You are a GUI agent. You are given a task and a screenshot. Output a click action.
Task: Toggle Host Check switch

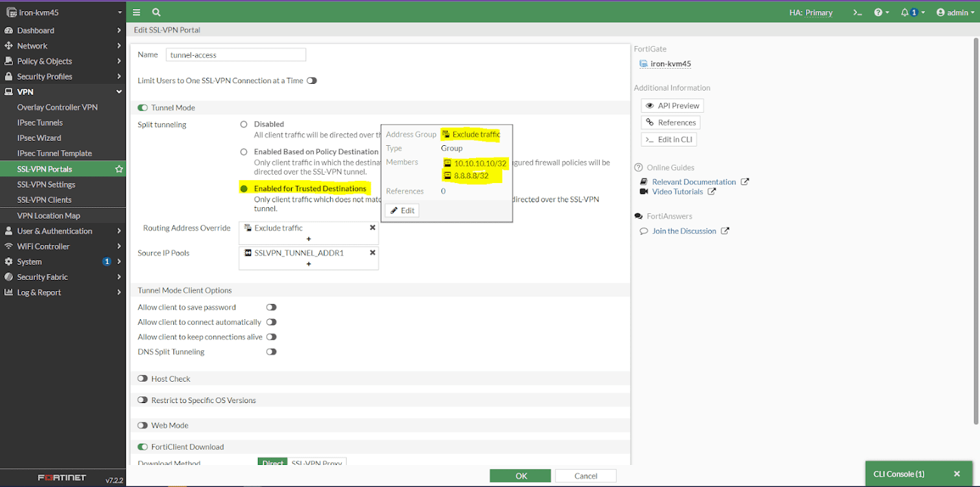coord(143,379)
